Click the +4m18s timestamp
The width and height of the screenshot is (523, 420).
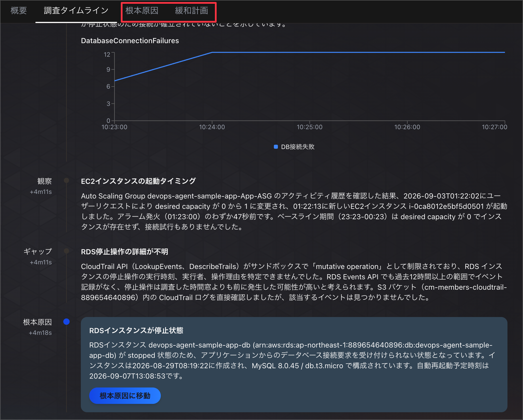click(x=40, y=333)
